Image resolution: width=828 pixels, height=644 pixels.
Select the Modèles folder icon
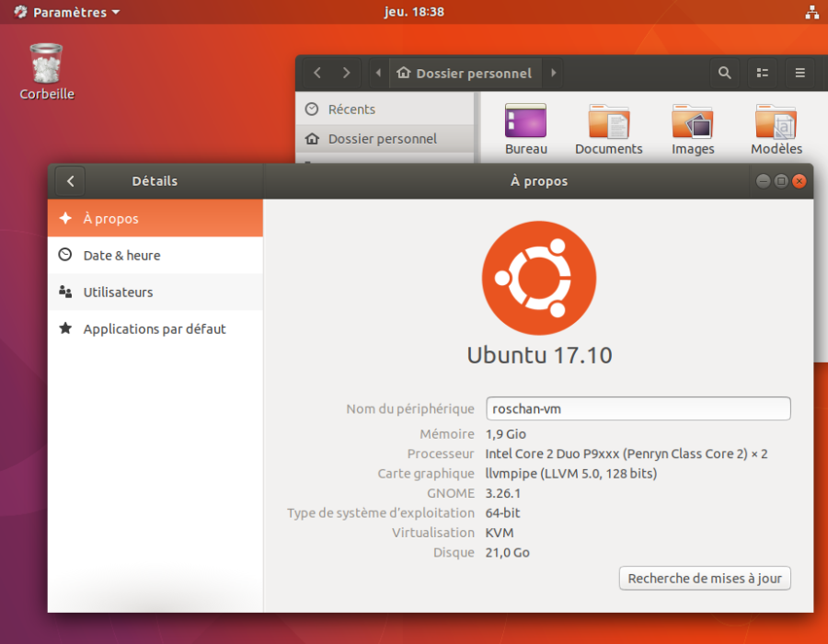776,130
